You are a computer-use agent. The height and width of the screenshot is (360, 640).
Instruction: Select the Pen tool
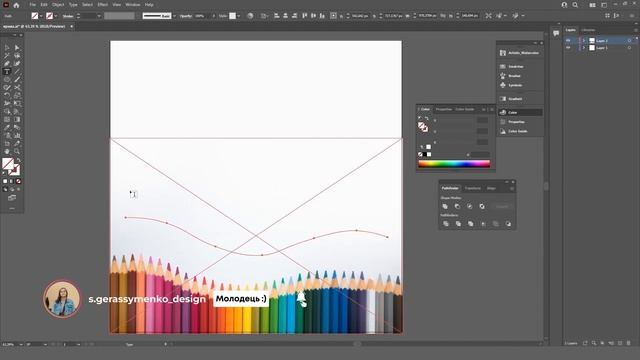click(7, 64)
